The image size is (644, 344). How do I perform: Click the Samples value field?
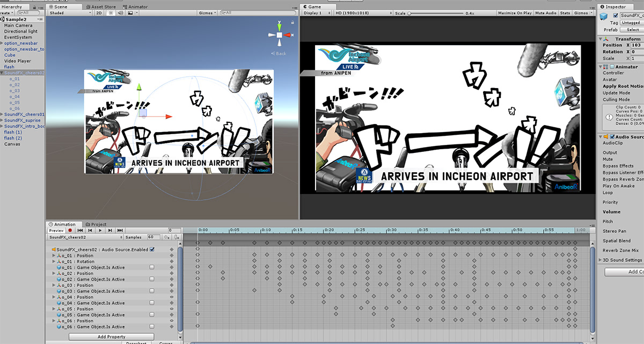[153, 237]
